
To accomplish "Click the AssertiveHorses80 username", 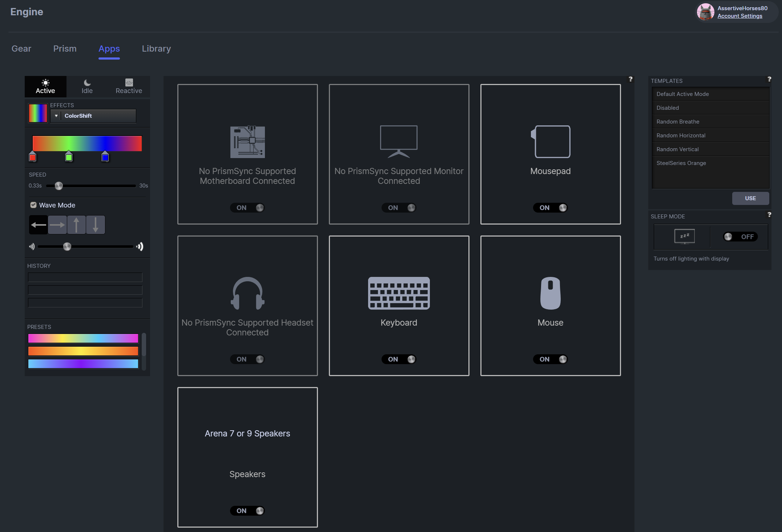I will (x=742, y=8).
